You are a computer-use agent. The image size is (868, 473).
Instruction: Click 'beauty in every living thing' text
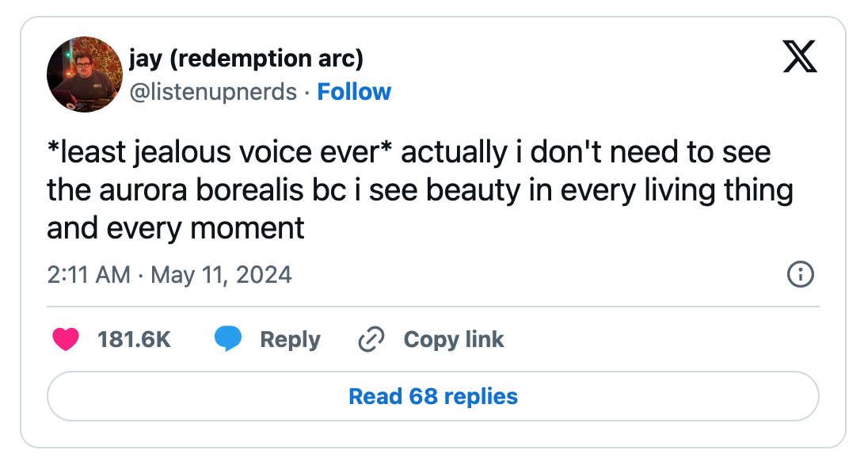click(x=610, y=191)
